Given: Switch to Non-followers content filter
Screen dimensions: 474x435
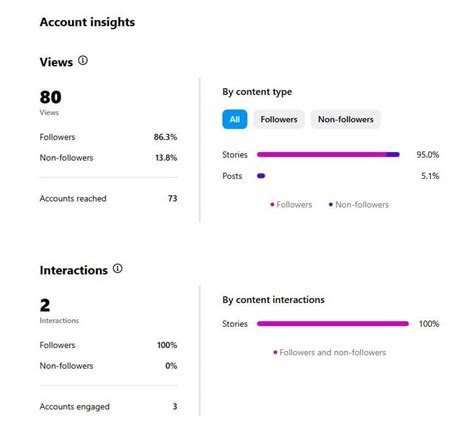Looking at the screenshot, I should (346, 119).
